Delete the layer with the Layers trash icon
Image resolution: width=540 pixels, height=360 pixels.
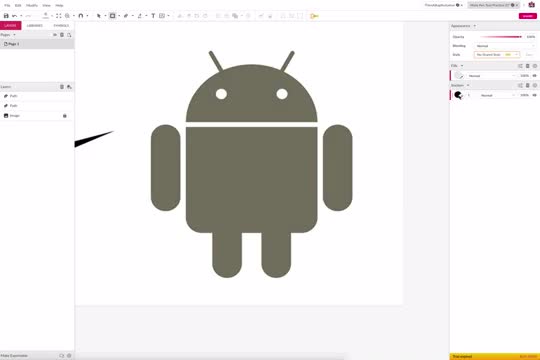click(x=62, y=87)
